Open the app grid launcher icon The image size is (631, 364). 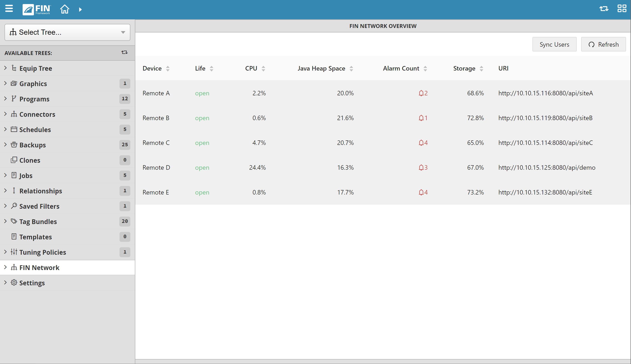pos(622,9)
